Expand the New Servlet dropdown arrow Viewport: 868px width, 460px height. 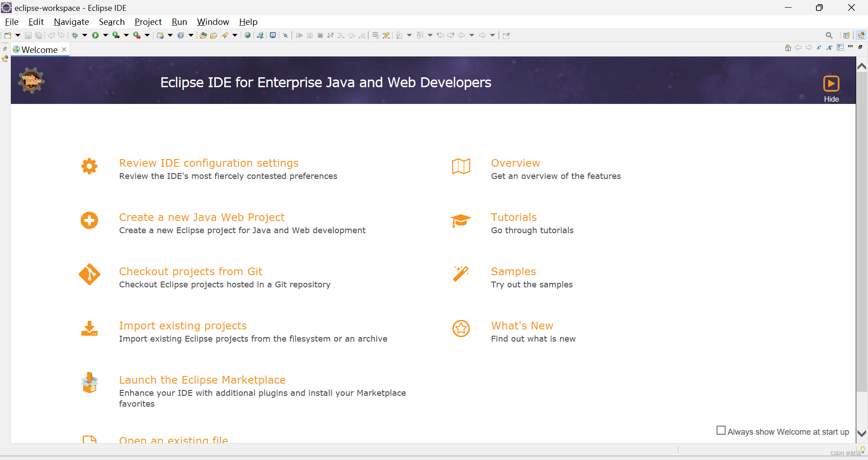point(191,35)
